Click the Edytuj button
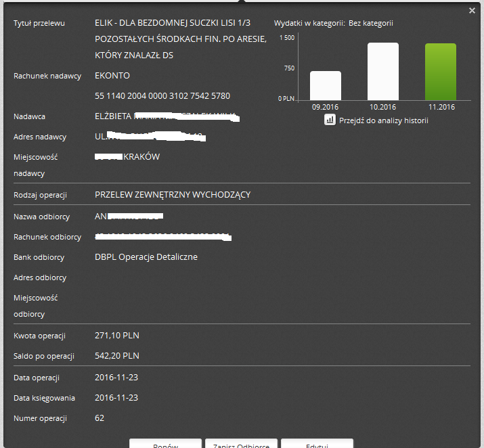 (x=317, y=443)
